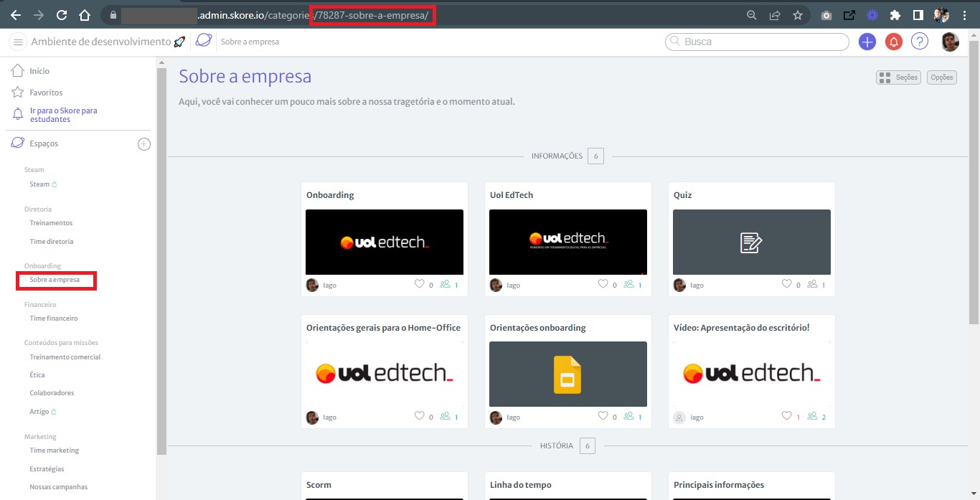Image resolution: width=980 pixels, height=500 pixels.
Task: Open Treinamentos under Diretoria
Action: [51, 223]
